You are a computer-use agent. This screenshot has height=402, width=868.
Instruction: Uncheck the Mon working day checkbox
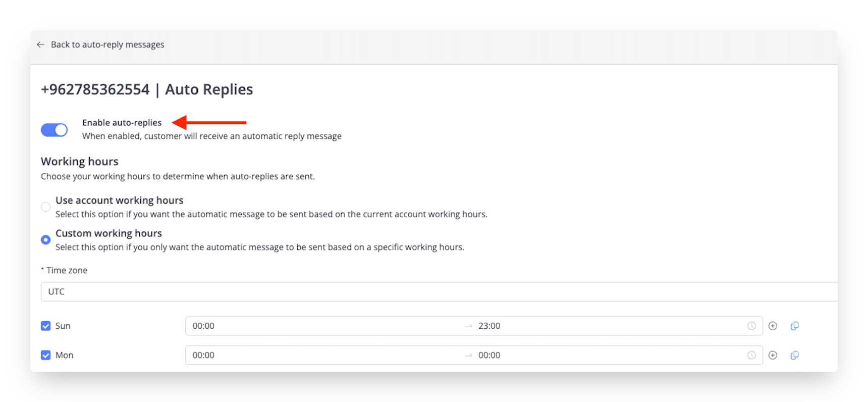pos(45,355)
